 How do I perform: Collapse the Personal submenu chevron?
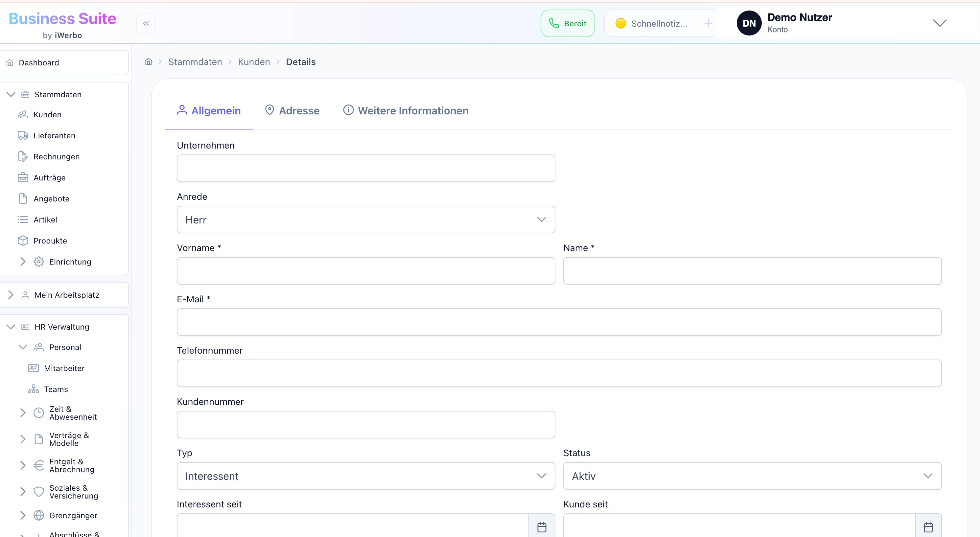pos(23,347)
